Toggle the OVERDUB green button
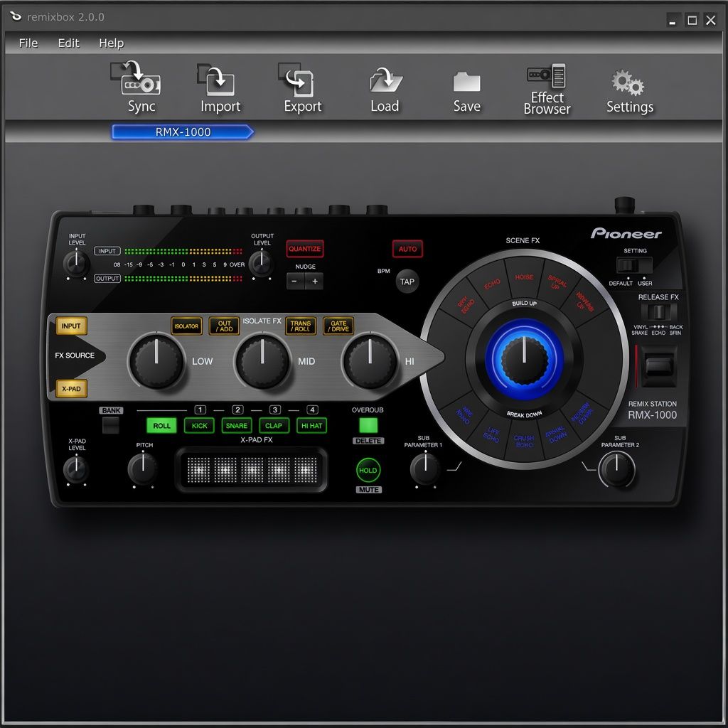The width and height of the screenshot is (728, 728). pos(368,425)
